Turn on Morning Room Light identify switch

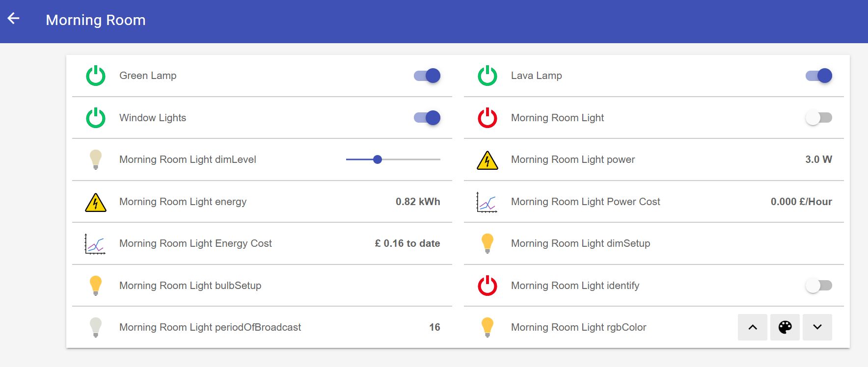pos(818,286)
